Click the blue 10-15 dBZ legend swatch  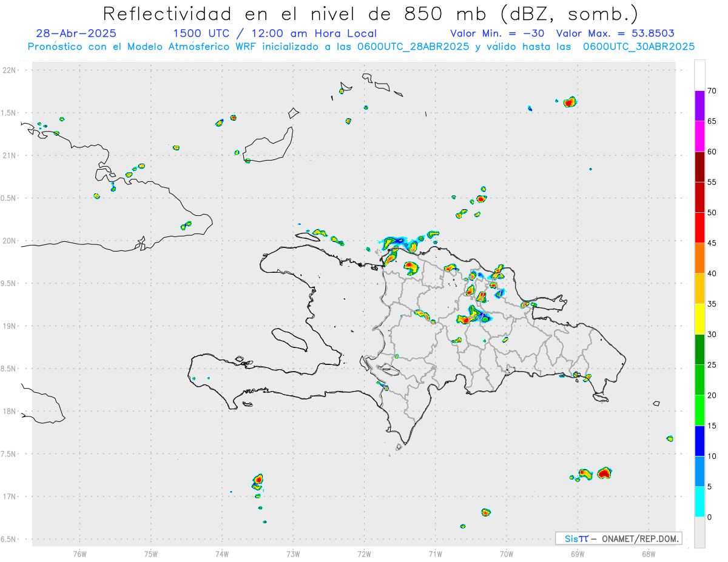pos(699,441)
